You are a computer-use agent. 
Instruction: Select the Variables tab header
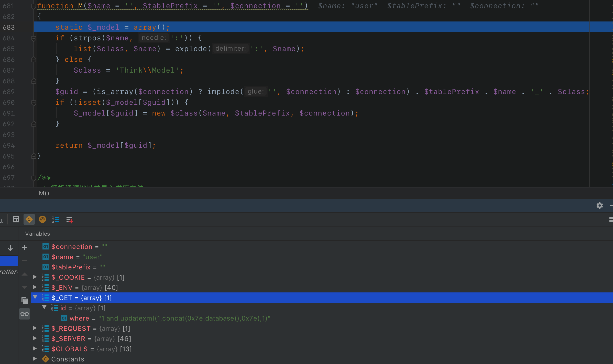tap(37, 233)
